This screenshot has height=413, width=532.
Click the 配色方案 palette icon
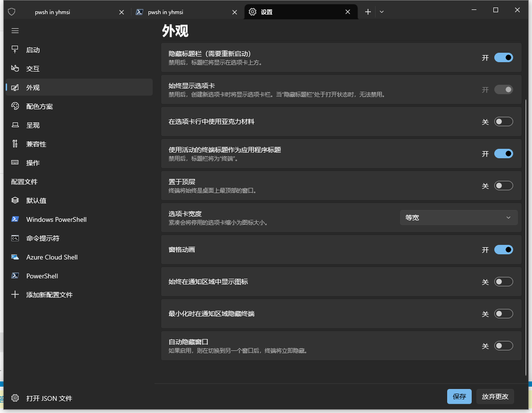point(15,106)
